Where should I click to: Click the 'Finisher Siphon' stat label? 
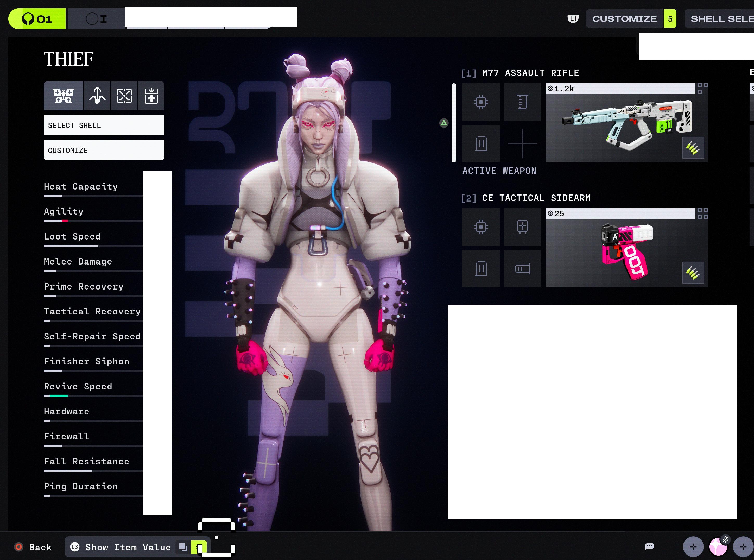[86, 361]
